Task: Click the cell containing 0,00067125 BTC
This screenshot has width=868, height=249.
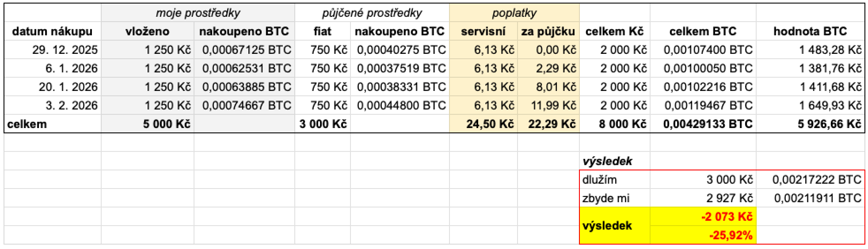Action: [x=247, y=50]
